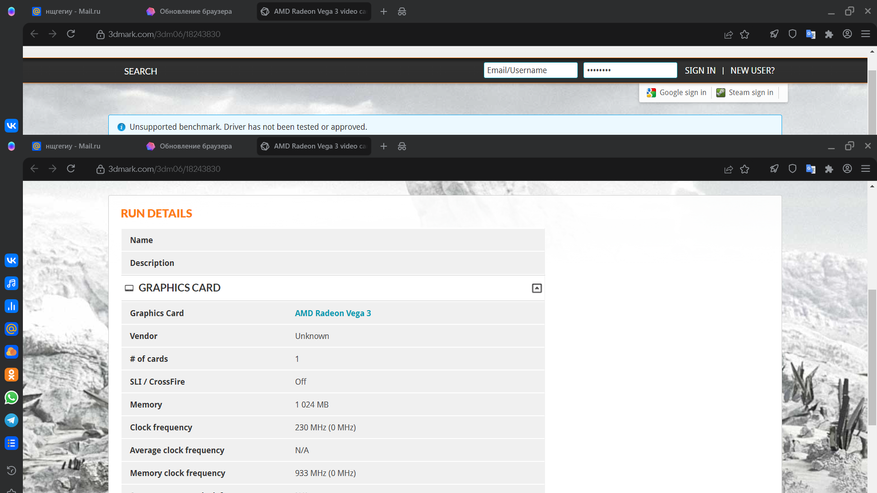This screenshot has width=877, height=493.
Task: Click the Vendor 'Unknown' value
Action: [x=312, y=336]
